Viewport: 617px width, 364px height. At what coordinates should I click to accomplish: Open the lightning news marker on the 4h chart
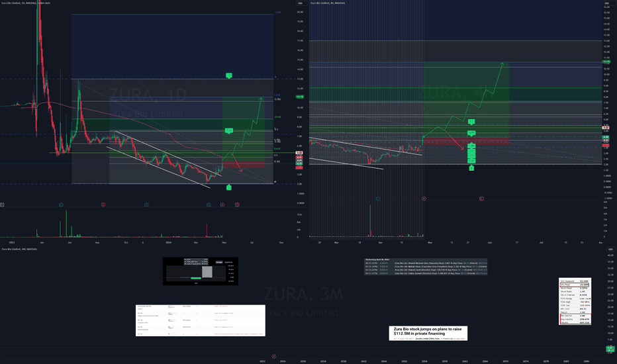click(424, 199)
